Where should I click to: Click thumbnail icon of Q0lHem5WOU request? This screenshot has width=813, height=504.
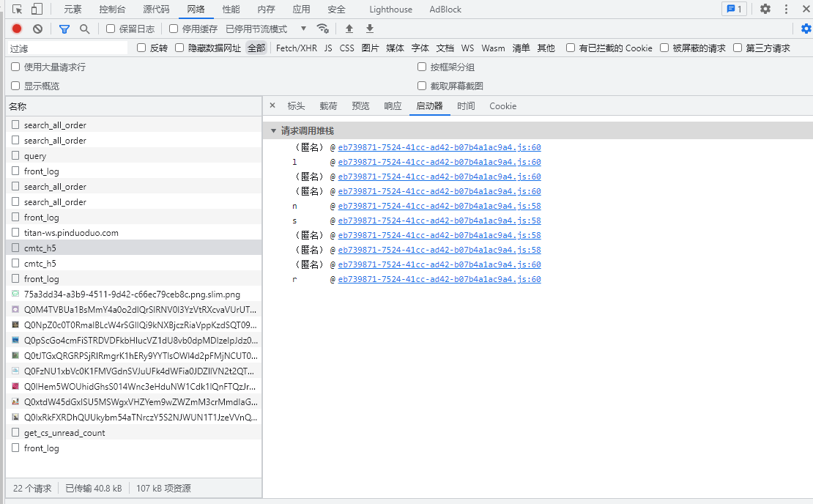click(15, 386)
